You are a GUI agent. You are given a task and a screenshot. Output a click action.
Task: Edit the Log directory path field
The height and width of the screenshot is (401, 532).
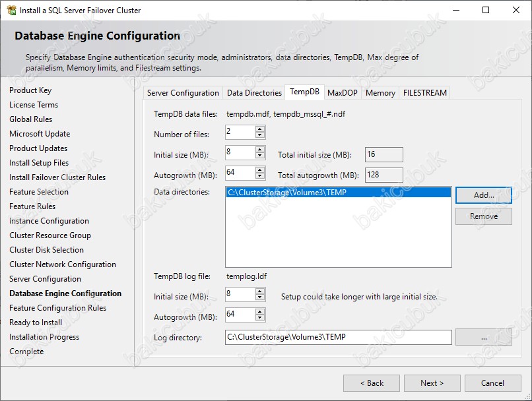click(338, 337)
